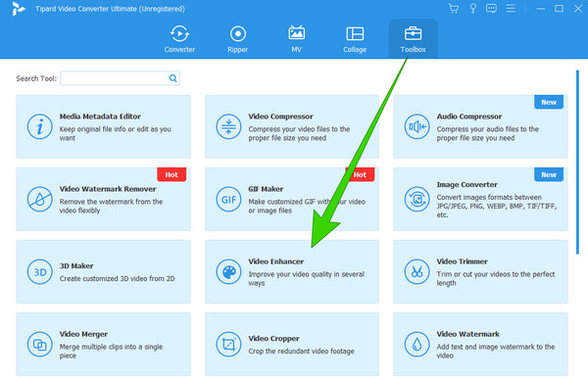Viewport: 588px width, 378px height.
Task: Open the Converter tab
Action: (x=179, y=39)
